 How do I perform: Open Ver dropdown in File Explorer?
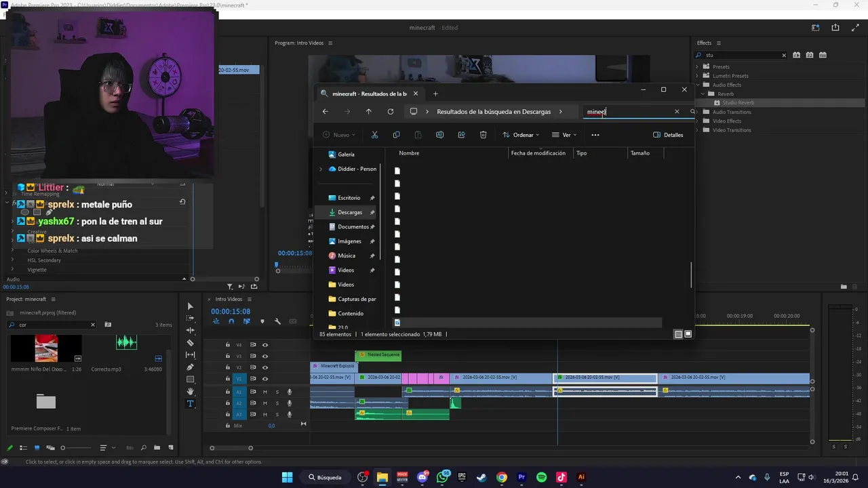click(564, 135)
